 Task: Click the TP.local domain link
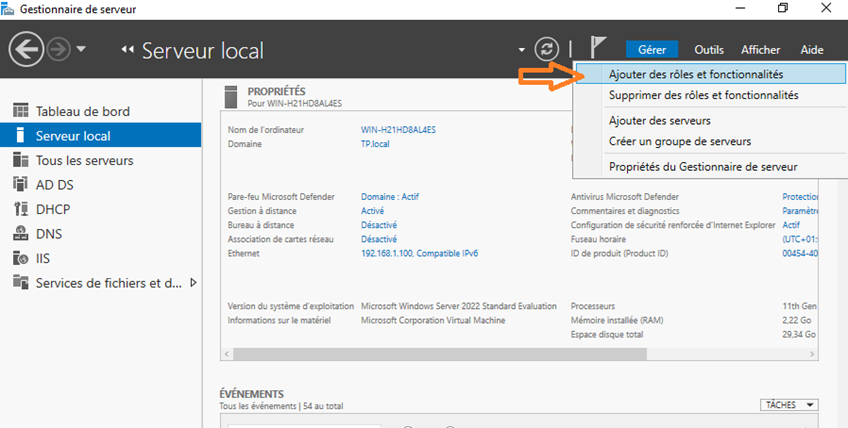pos(375,144)
